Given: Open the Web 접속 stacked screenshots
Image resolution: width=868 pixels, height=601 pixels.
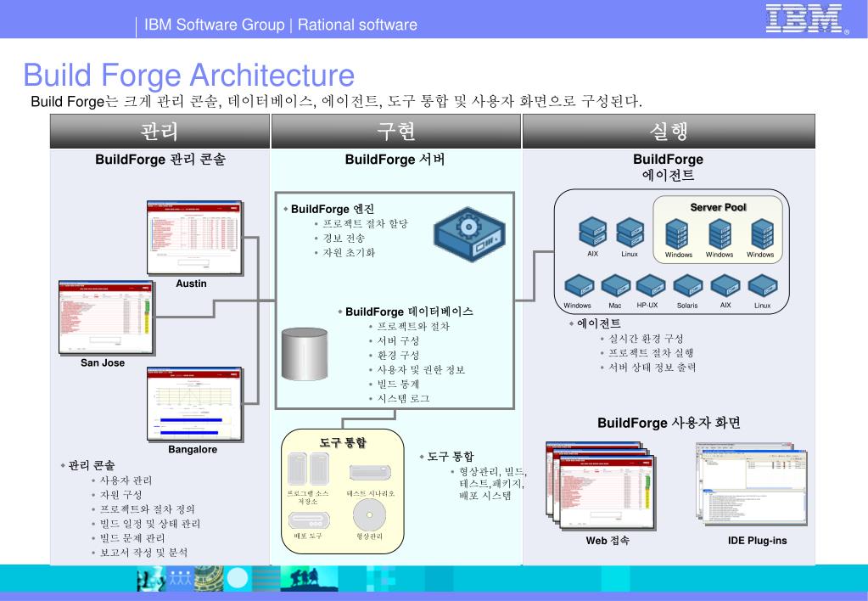Looking at the screenshot, I should (601, 486).
